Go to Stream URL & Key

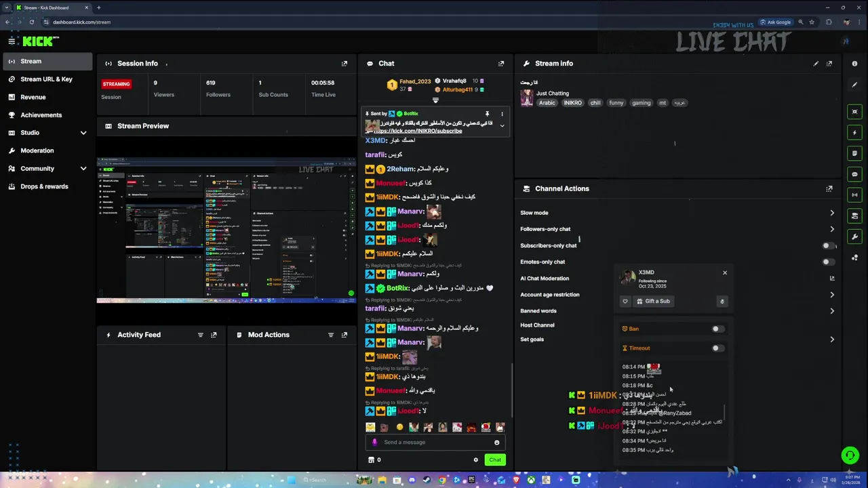pos(47,79)
